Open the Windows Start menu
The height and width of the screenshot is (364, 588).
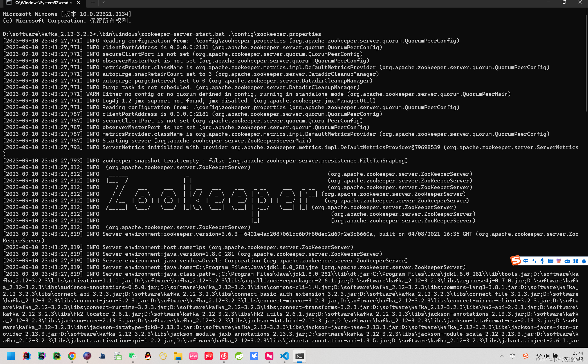pyautogui.click(x=11, y=356)
